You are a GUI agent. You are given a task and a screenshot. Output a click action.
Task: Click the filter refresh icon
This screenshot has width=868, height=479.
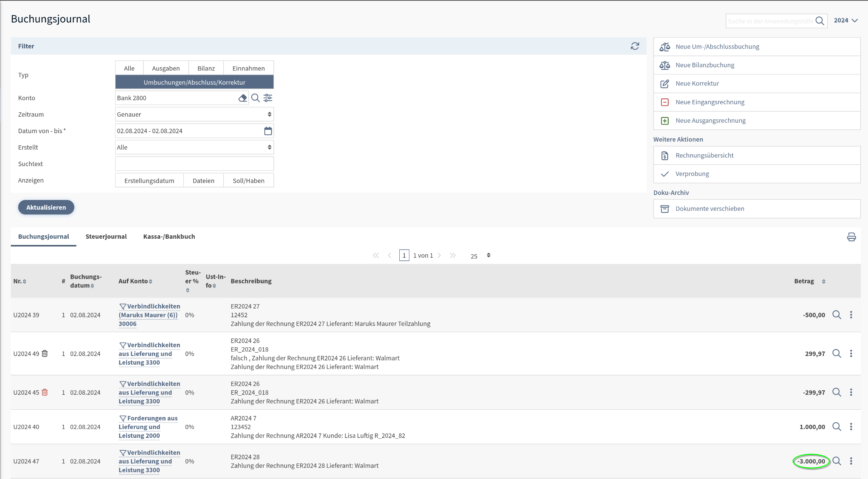[635, 46]
